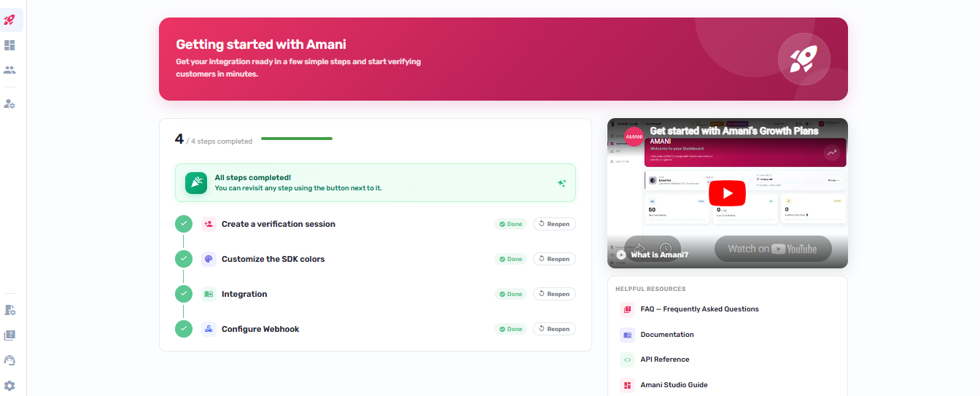
Task: Click the Watch later clock on the video
Action: click(x=666, y=249)
